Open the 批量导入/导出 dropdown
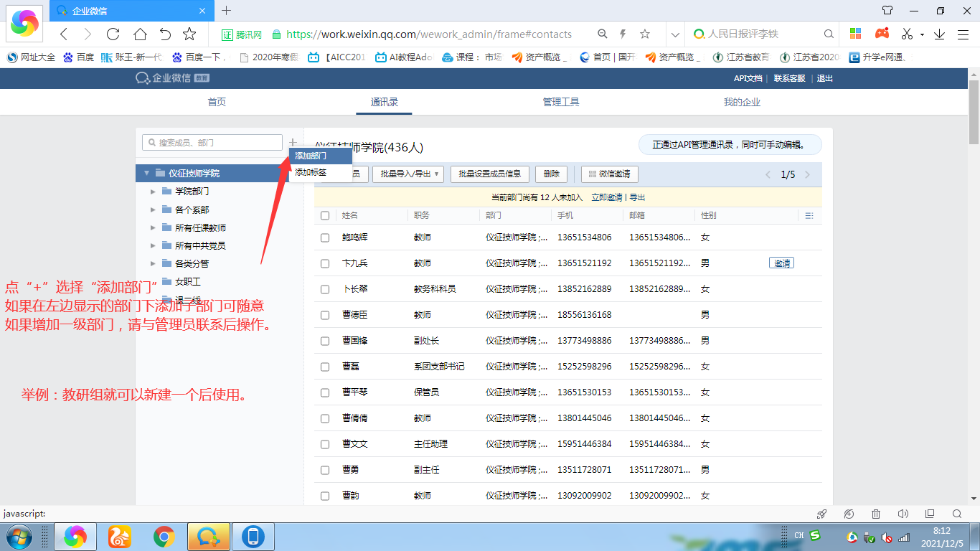Screen dimensions: 980x551 click(408, 174)
